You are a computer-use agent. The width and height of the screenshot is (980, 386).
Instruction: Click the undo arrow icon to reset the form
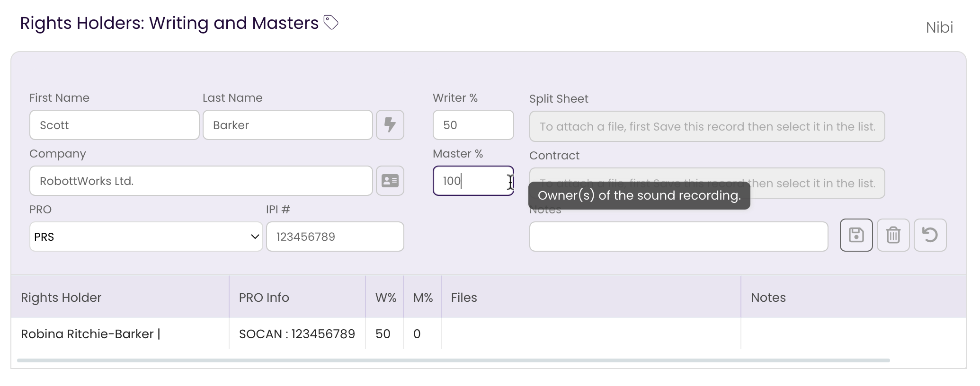[x=930, y=235]
